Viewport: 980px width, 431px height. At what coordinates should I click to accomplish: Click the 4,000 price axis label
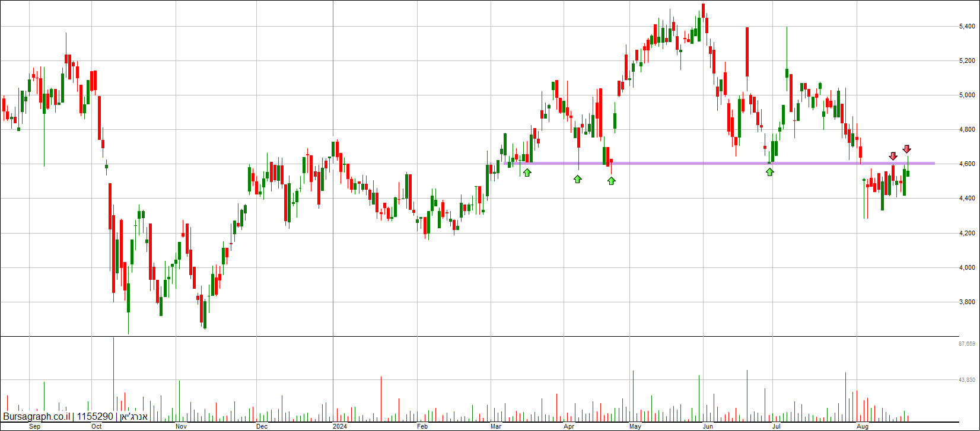tap(967, 267)
